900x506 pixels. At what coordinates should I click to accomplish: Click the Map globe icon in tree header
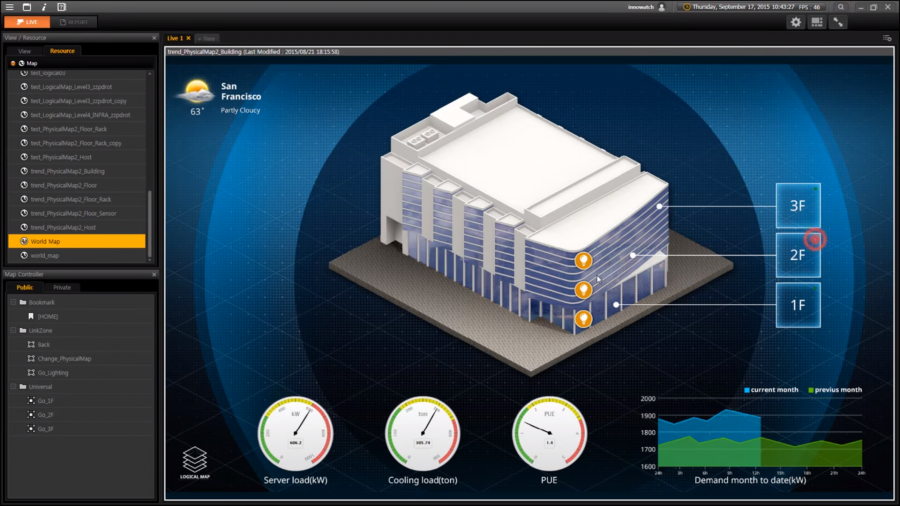coord(21,63)
